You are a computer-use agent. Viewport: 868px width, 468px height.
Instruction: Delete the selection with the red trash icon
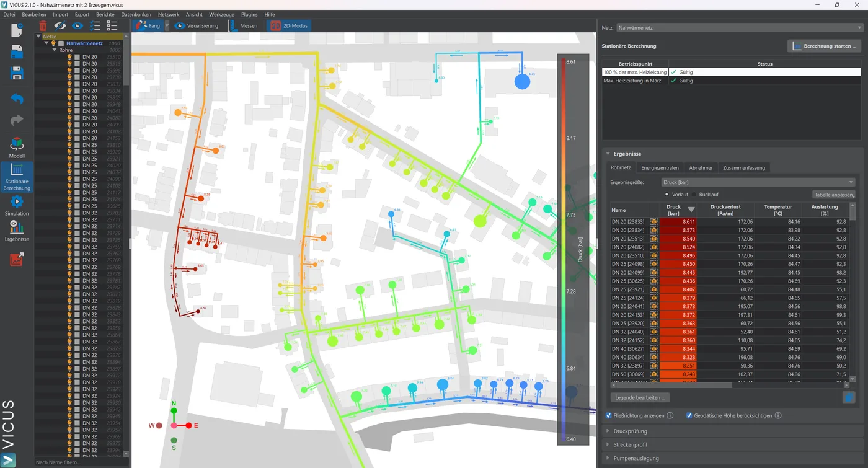click(x=43, y=25)
